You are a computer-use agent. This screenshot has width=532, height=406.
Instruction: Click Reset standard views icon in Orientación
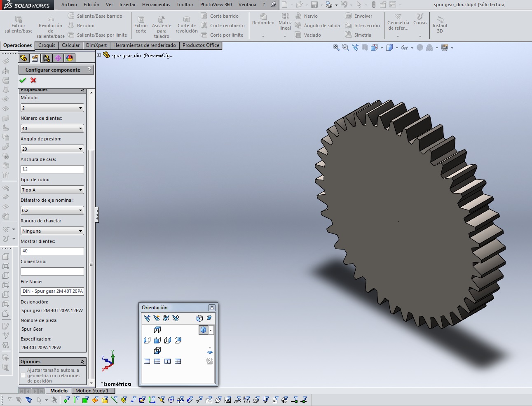coord(176,318)
